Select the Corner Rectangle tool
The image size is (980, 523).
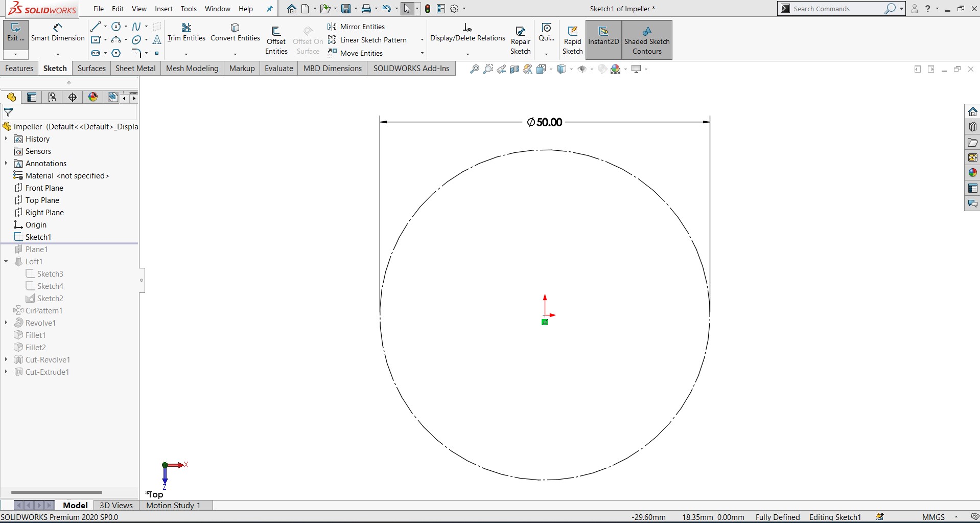pos(96,40)
